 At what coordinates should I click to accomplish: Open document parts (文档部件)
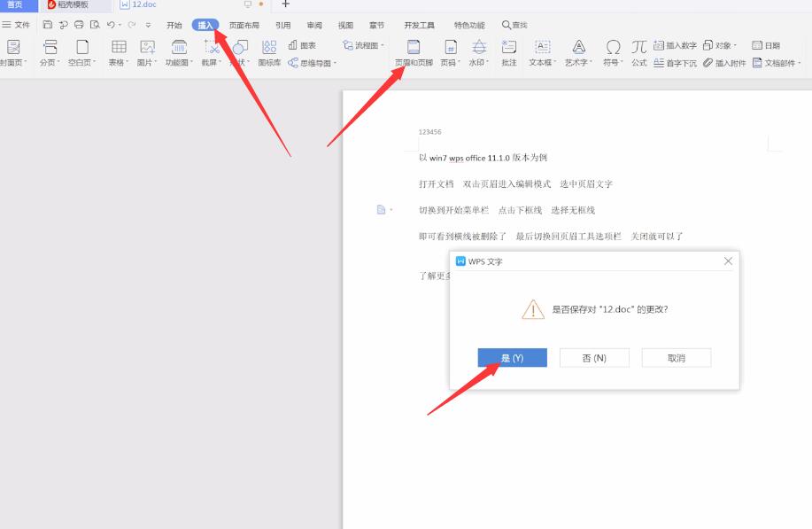(777, 63)
